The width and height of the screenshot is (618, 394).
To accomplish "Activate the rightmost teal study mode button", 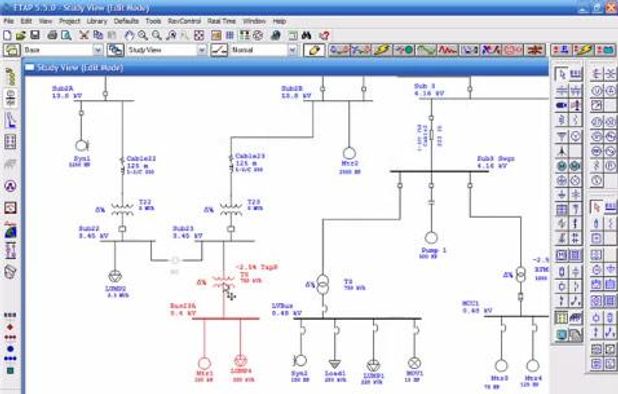I will (x=606, y=50).
